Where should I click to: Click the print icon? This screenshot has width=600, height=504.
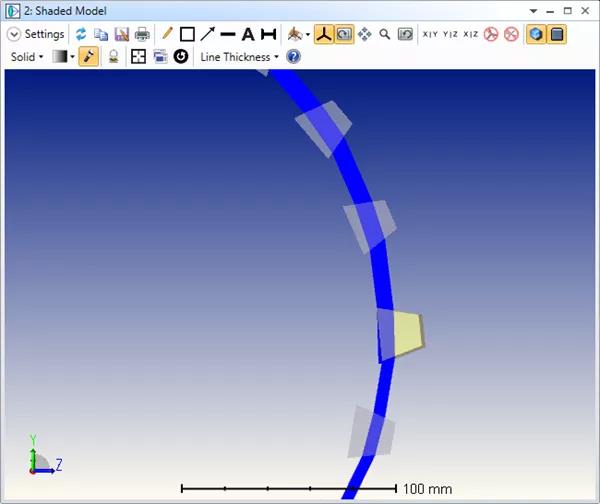click(x=142, y=34)
